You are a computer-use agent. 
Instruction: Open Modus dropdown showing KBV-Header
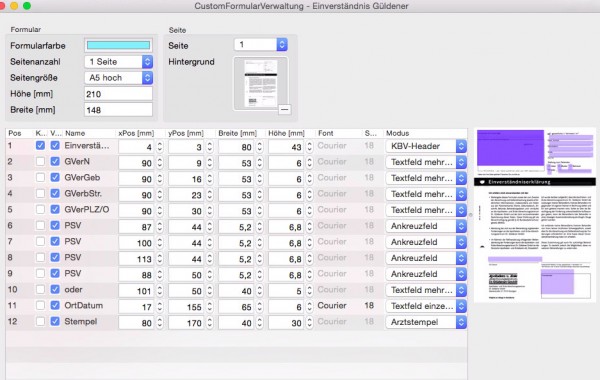[426, 146]
